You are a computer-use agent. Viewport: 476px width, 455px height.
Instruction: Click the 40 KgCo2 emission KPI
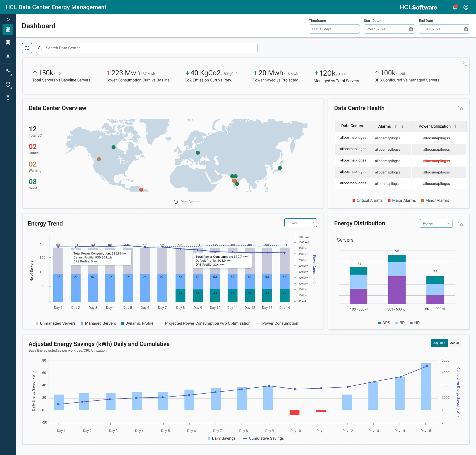[211, 76]
